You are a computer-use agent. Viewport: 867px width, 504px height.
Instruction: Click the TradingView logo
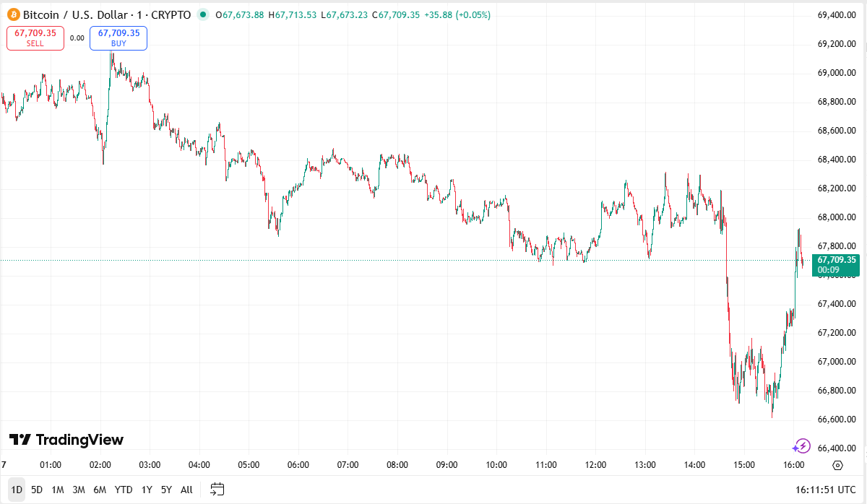[66, 440]
